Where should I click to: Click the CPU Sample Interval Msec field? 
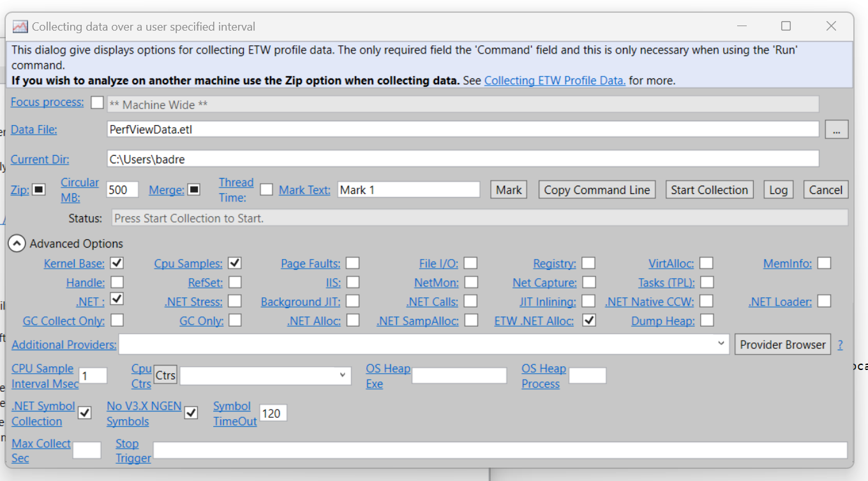[x=93, y=376]
